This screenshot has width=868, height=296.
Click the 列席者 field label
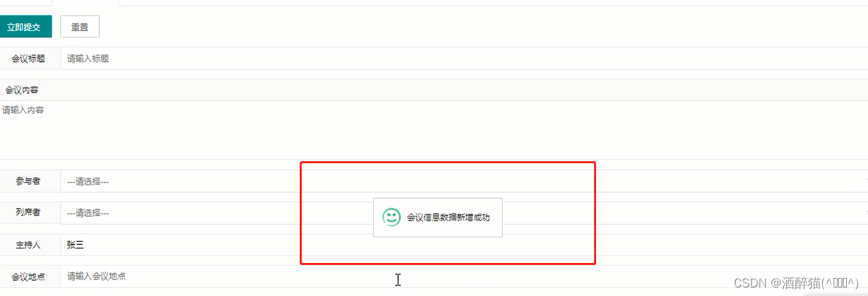(28, 213)
